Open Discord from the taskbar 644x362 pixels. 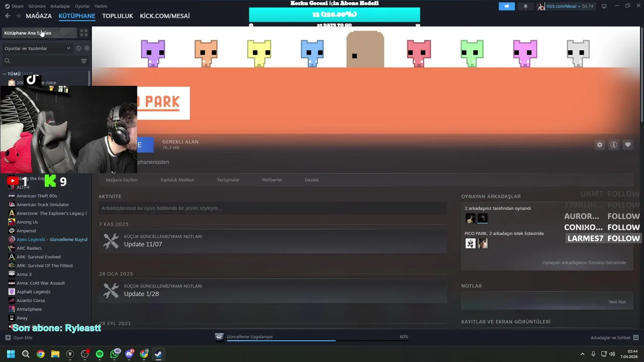click(129, 354)
